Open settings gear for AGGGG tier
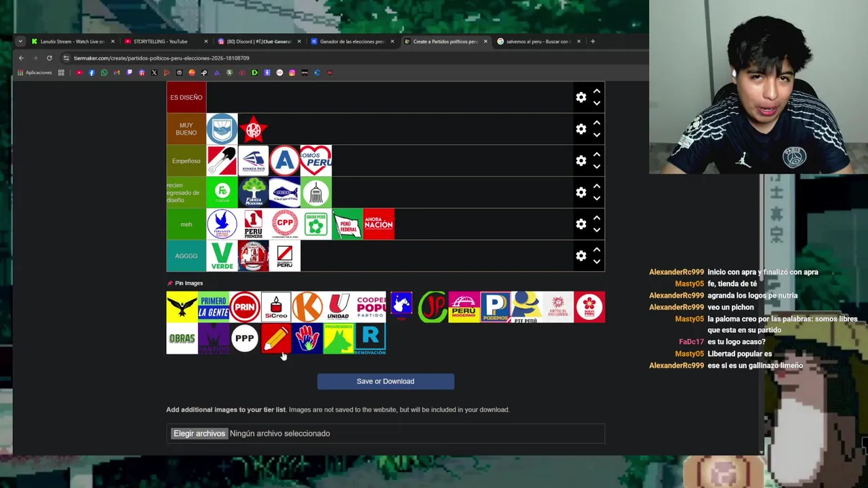Screen dimensions: 868x488 tap(581, 256)
